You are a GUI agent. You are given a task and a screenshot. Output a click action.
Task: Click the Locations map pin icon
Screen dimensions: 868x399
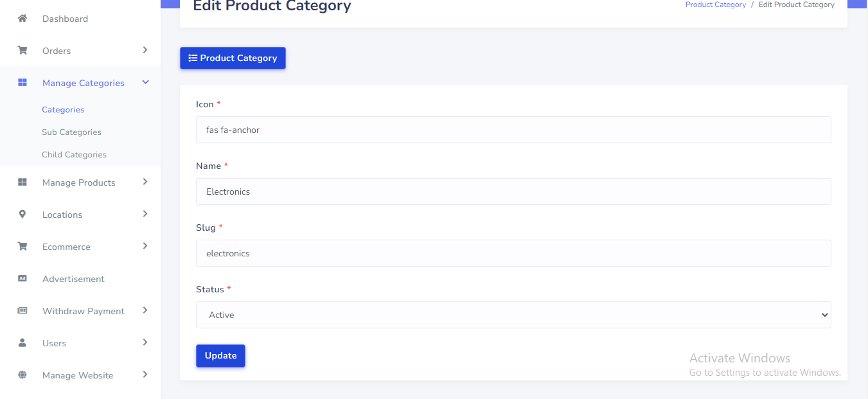[x=22, y=215]
